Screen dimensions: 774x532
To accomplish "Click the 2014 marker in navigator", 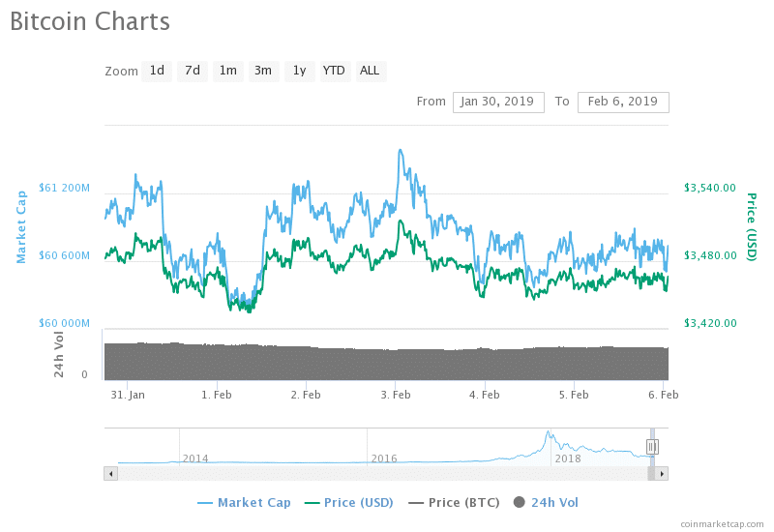I will coord(195,458).
